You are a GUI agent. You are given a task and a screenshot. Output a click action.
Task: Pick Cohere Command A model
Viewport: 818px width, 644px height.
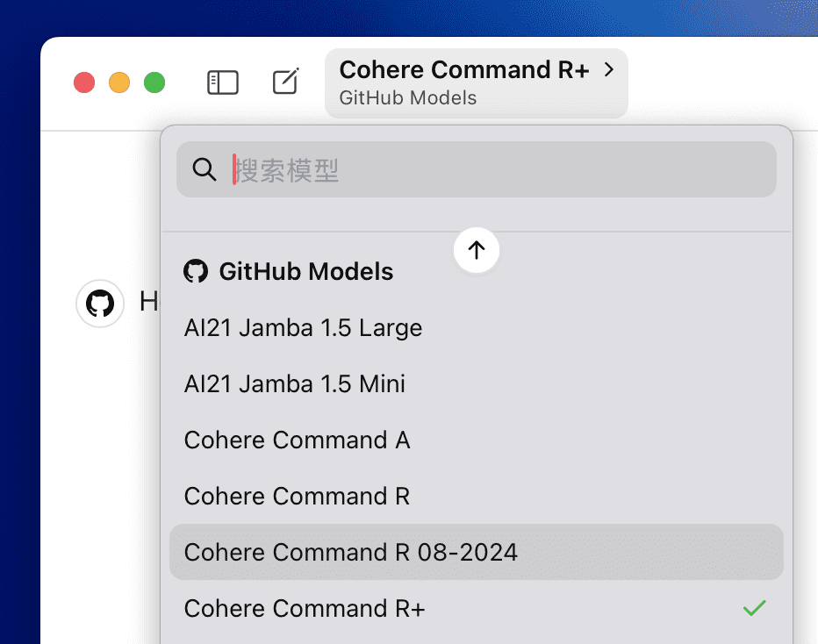[477, 440]
